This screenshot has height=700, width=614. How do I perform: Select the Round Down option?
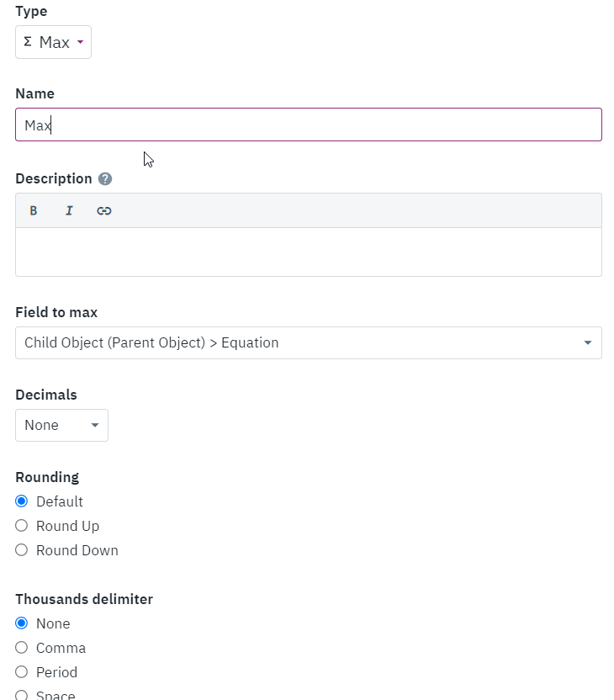(22, 550)
